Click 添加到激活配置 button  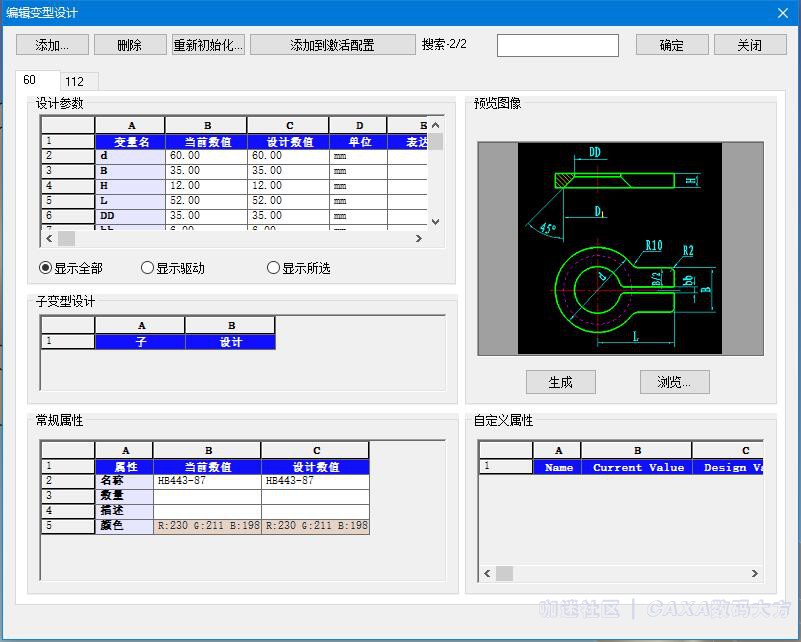click(332, 45)
